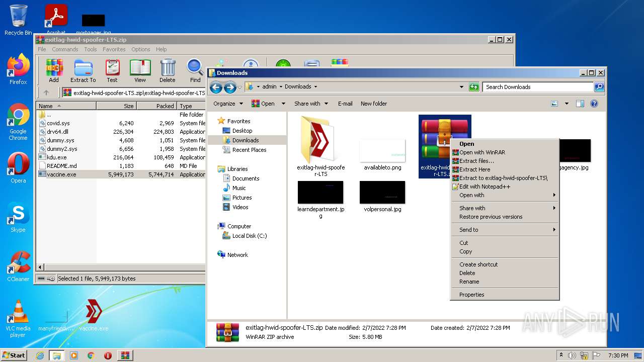Click WinRAR Delete toolbar icon
Screen dimensions: 644x362
168,71
